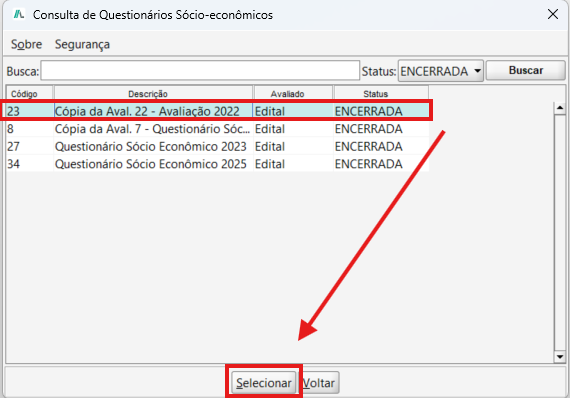Close the Consulta de Questionários window

click(x=553, y=15)
